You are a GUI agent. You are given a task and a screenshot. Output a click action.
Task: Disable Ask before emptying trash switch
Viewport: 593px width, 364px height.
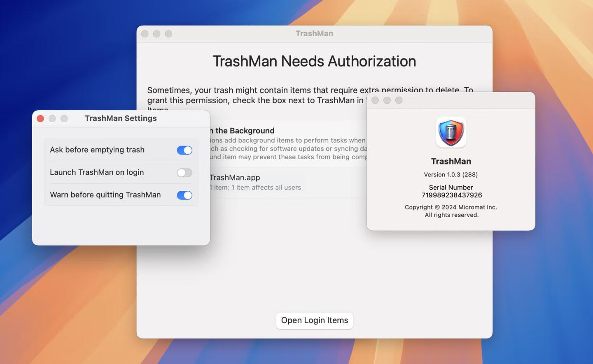tap(184, 150)
